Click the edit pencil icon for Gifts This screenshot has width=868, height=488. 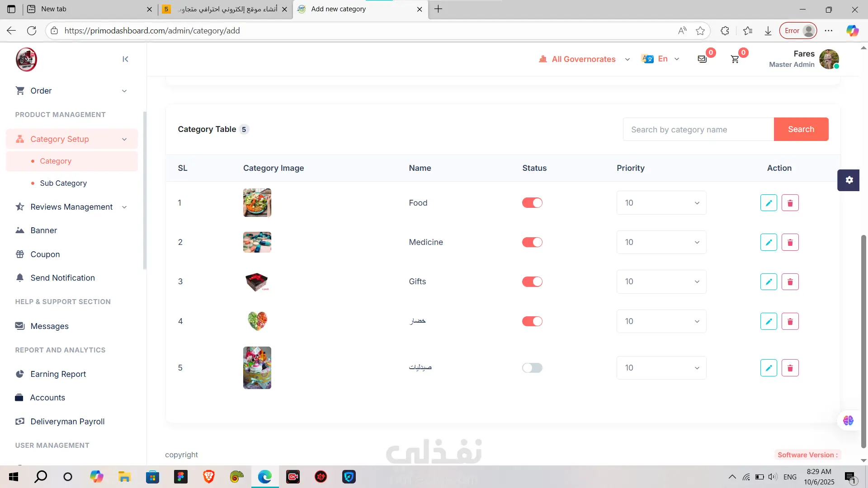pos(769,282)
